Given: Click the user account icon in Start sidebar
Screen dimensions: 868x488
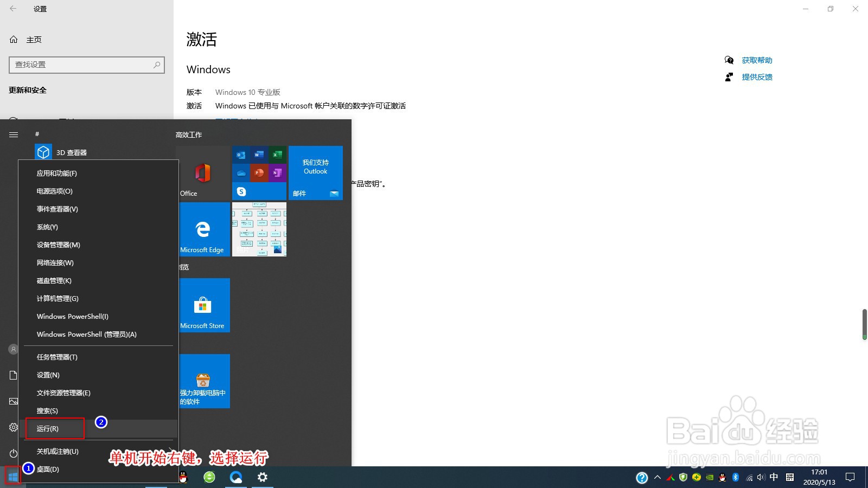Looking at the screenshot, I should (13, 349).
